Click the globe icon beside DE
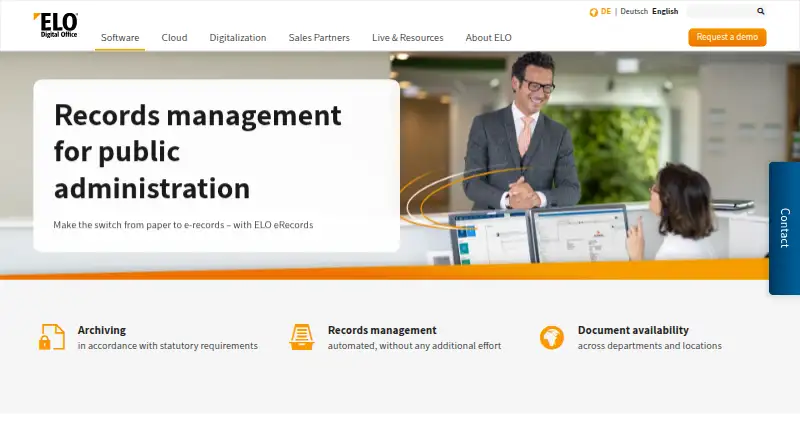This screenshot has width=800, height=440. 593,12
